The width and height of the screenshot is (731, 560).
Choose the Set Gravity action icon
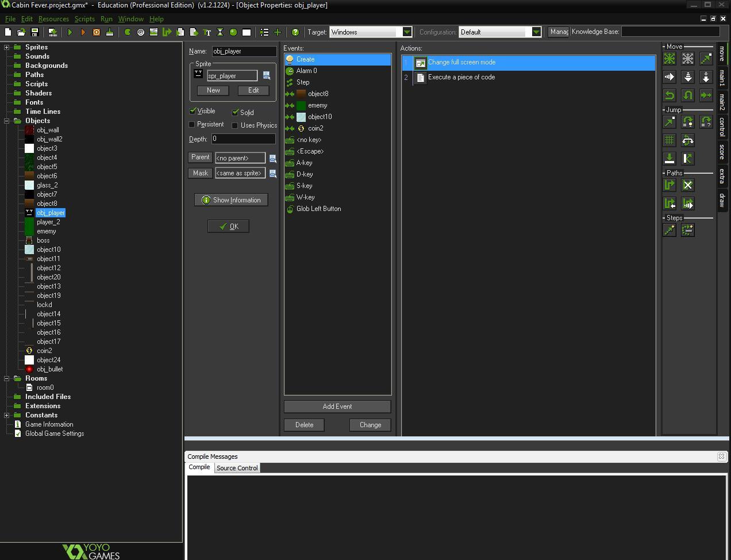pyautogui.click(x=706, y=77)
